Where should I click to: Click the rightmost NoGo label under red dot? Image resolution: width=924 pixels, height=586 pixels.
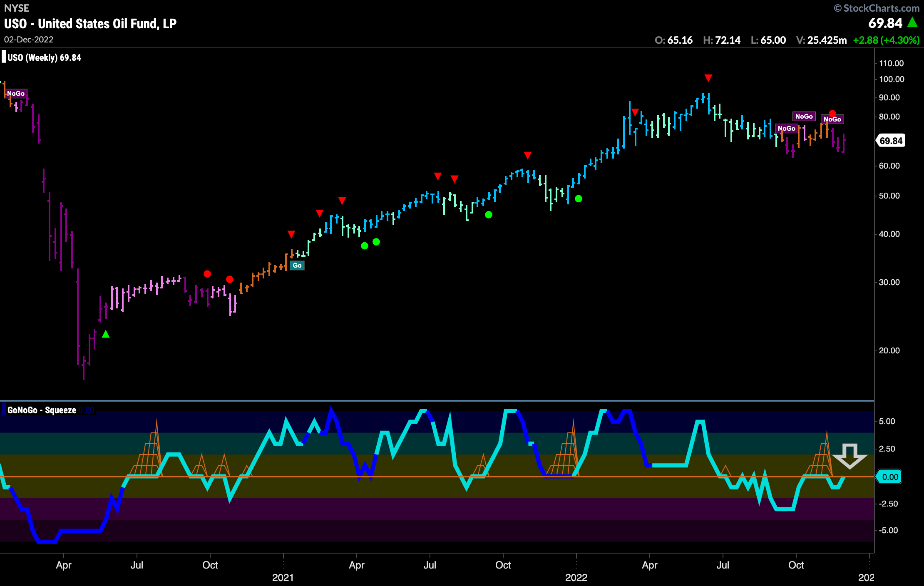pos(832,119)
